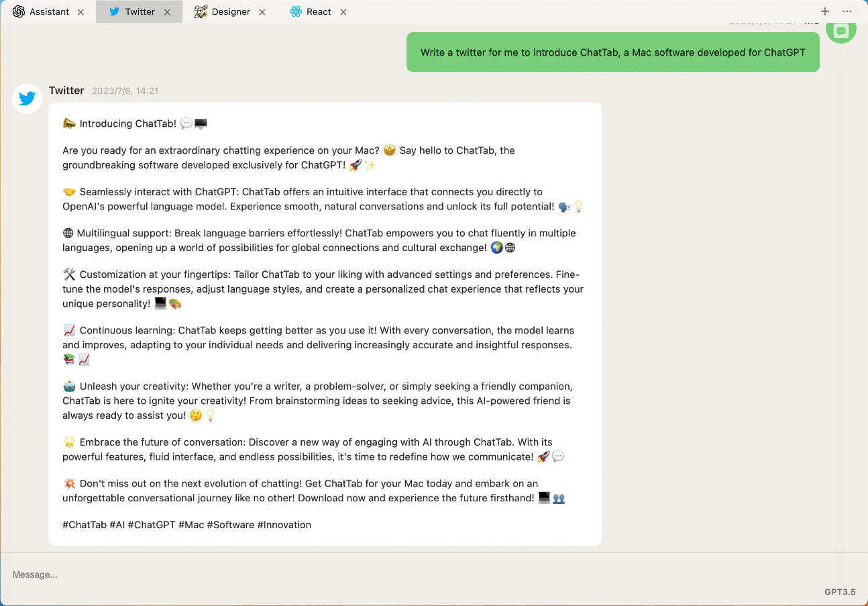Click the React atom logo icon

pos(296,11)
